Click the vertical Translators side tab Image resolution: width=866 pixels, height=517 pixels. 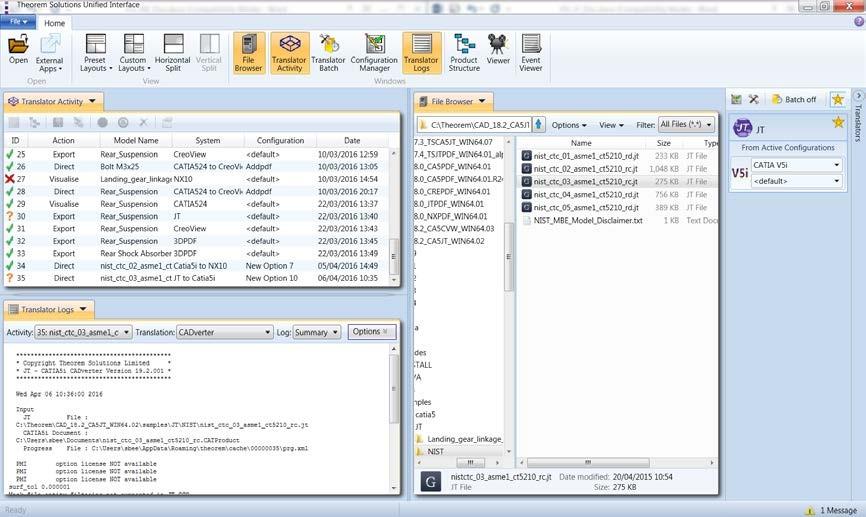pos(858,123)
